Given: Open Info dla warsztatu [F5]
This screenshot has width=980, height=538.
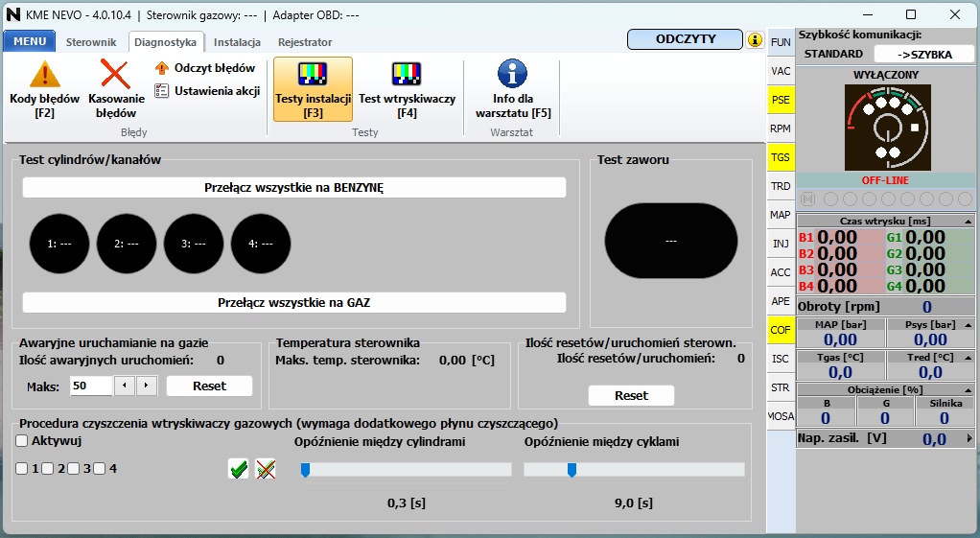Looking at the screenshot, I should click(x=512, y=89).
